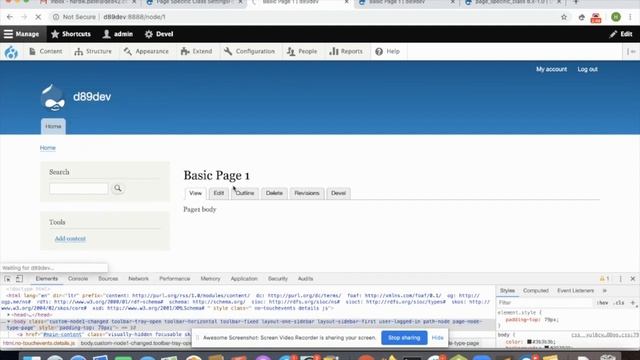Select the Revisions node tab
Screen dimensions: 640x360
pos(307,193)
